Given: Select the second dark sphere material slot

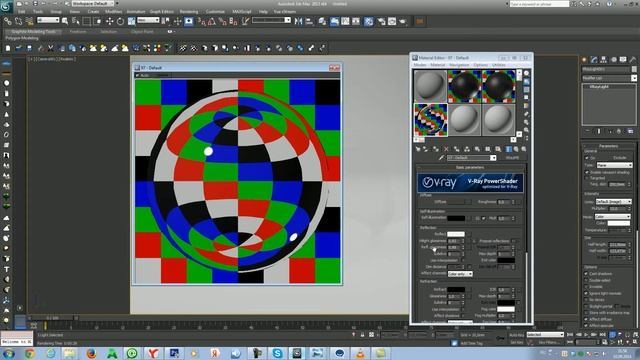Looking at the screenshot, I should (498, 86).
